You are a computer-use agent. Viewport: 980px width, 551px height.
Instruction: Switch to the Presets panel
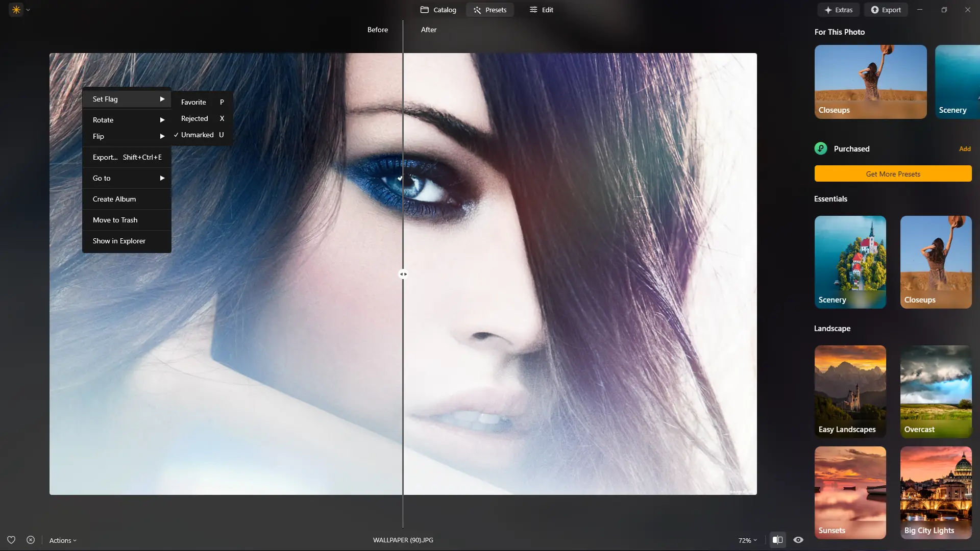click(489, 9)
